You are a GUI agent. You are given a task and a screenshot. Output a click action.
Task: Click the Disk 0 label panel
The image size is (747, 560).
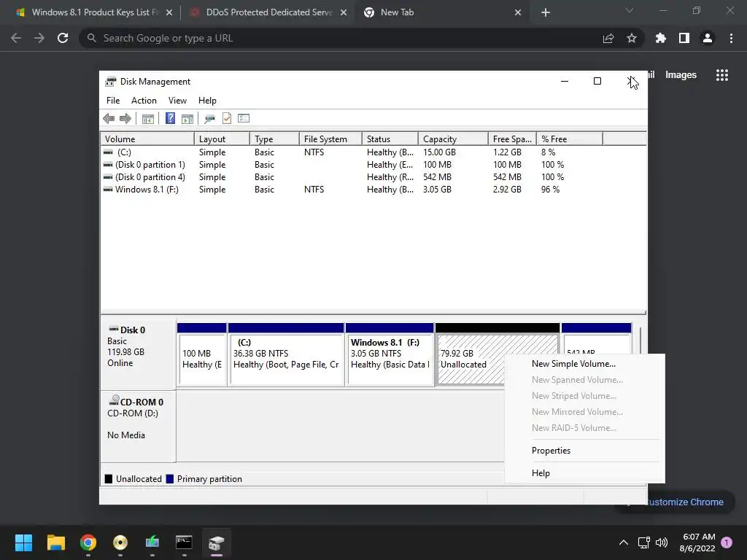138,354
